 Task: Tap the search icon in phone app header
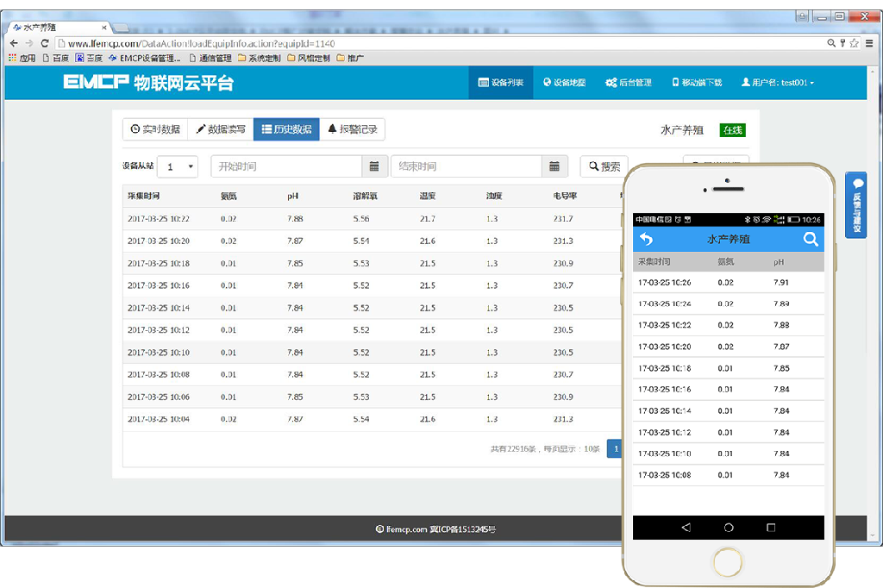click(811, 240)
